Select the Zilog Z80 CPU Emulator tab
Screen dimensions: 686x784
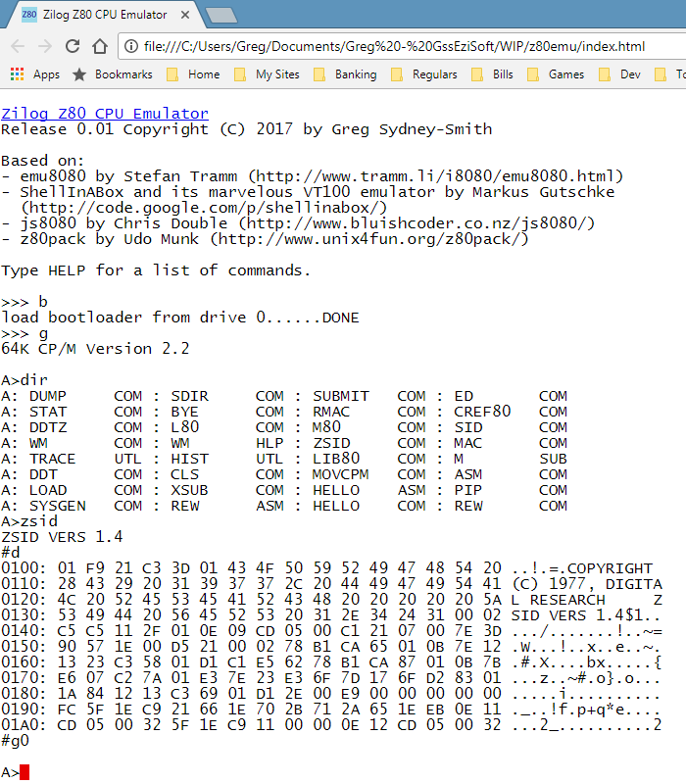tap(98, 15)
